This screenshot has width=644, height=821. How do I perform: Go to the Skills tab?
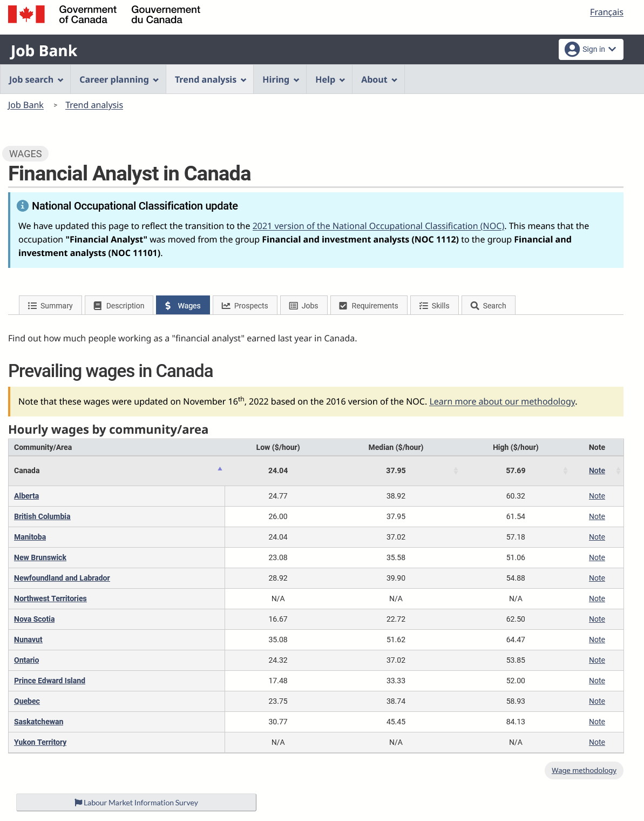434,306
